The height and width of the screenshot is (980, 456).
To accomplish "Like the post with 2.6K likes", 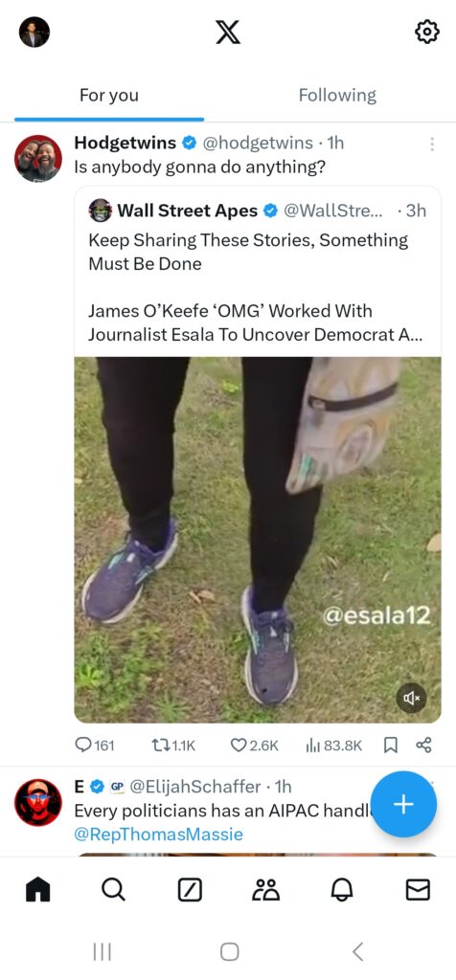I will tap(255, 745).
